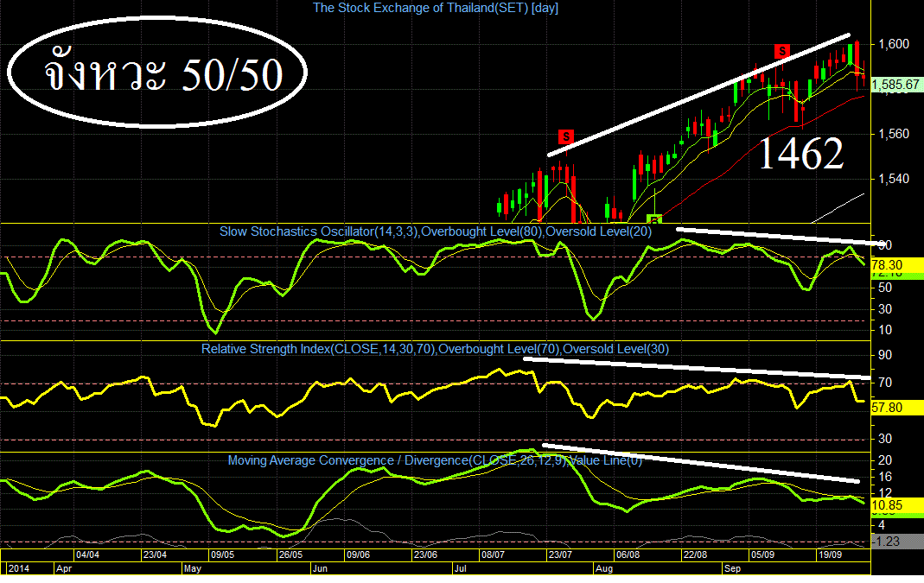Click the 16 level on MACD axis

click(885, 477)
